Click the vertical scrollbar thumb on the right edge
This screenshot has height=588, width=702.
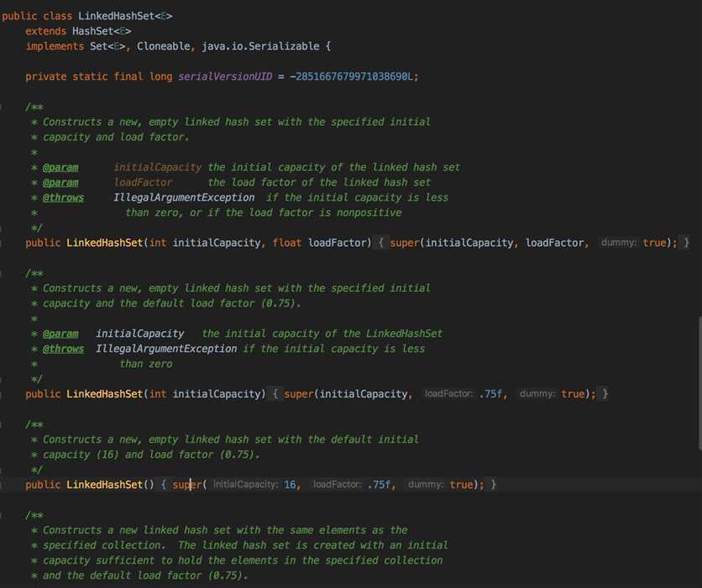tap(699, 383)
